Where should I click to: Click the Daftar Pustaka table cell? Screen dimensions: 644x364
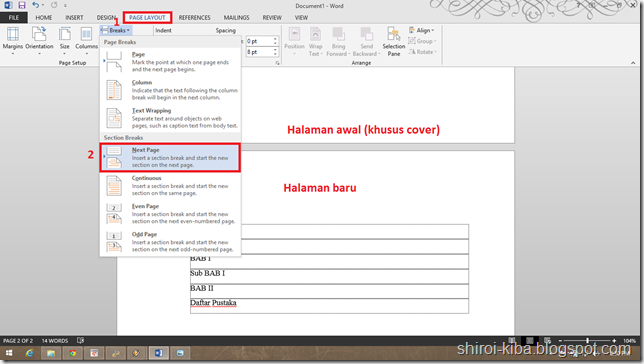tap(329, 306)
